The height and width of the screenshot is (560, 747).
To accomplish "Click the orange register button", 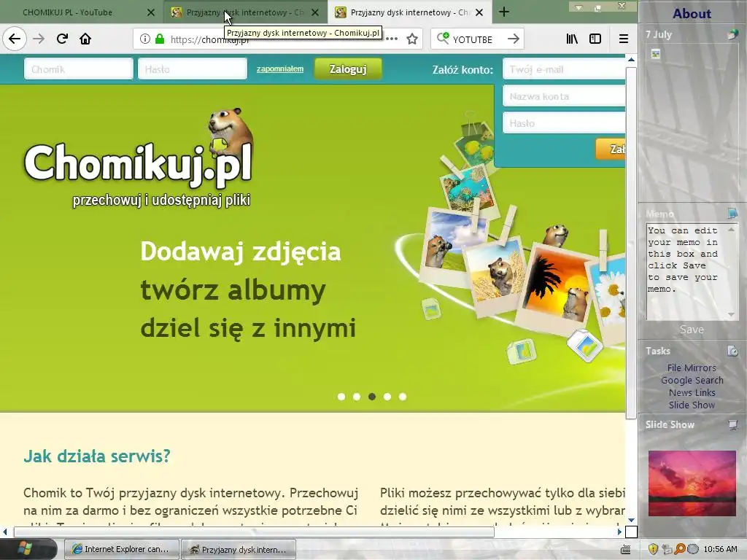I will 611,149.
